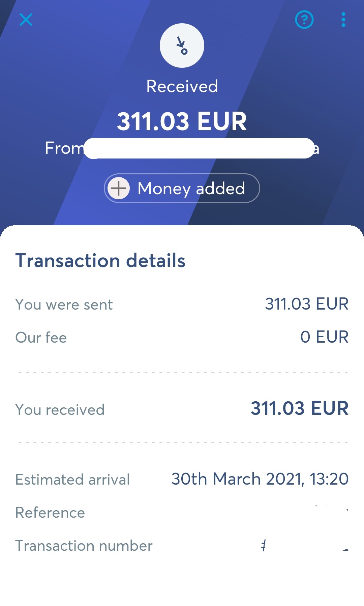Tap the received arrow circle icon

[182, 46]
